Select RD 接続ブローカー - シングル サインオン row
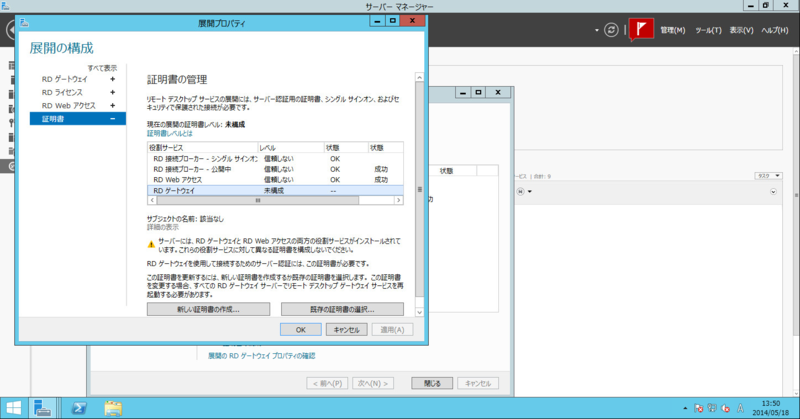This screenshot has height=419, width=800. [275, 159]
